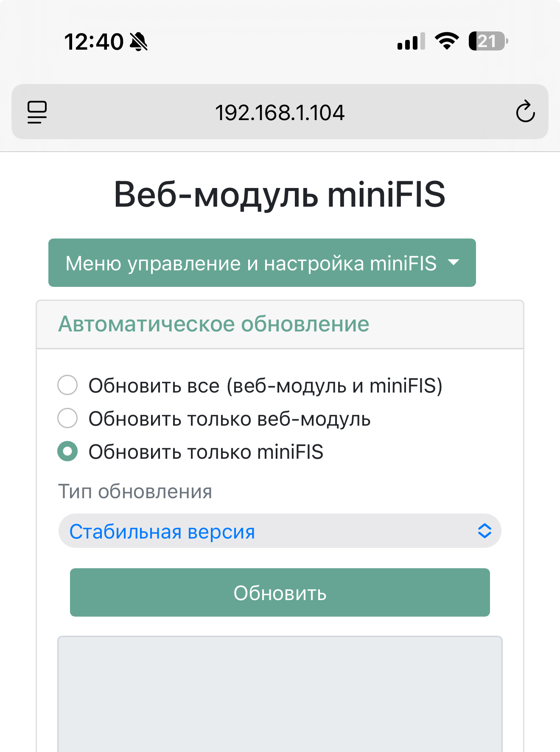This screenshot has height=752, width=560.
Task: Tap the battery indicator showing 21
Action: pyautogui.click(x=487, y=41)
